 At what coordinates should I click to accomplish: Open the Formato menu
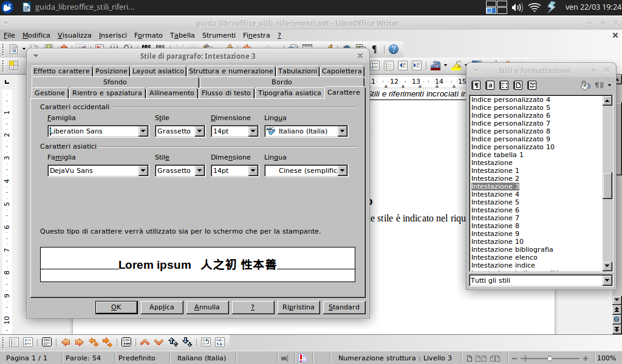tap(148, 35)
